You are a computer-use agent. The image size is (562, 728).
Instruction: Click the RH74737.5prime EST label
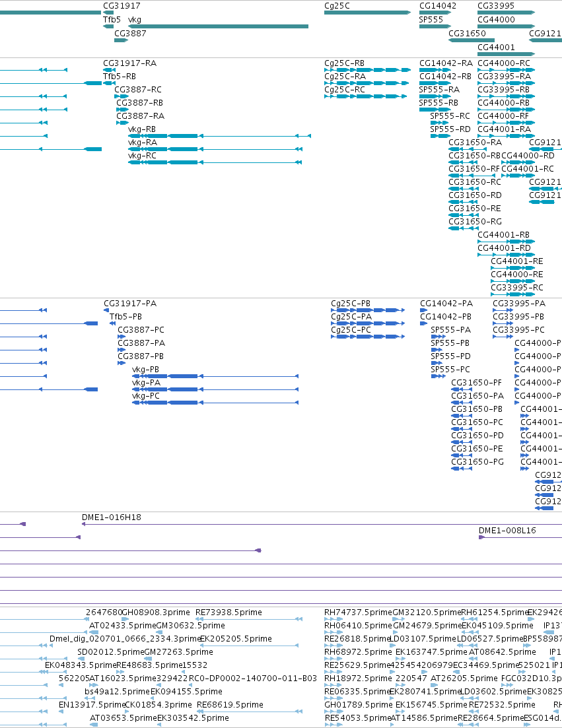coord(358,612)
